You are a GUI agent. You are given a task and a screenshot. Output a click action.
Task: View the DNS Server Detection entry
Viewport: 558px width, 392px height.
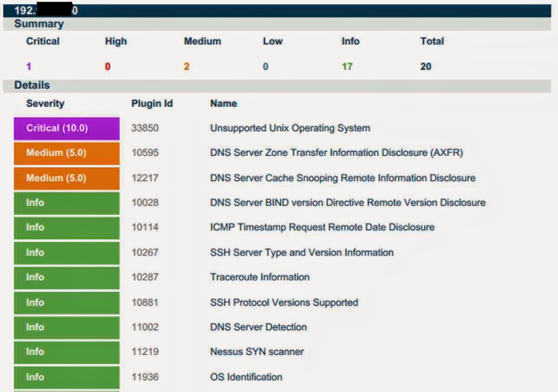pos(258,327)
